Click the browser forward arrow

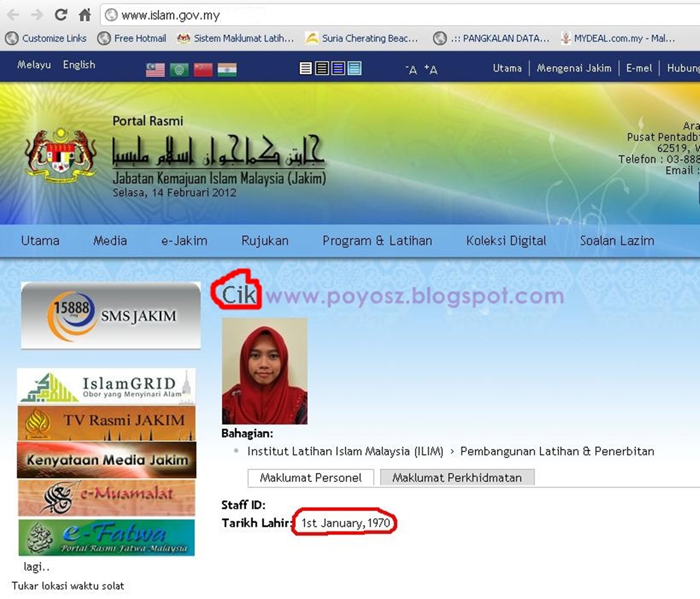coord(37,15)
